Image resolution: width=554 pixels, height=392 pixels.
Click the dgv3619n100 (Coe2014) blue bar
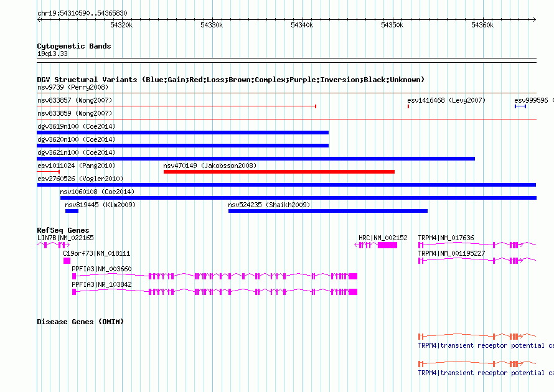point(182,133)
